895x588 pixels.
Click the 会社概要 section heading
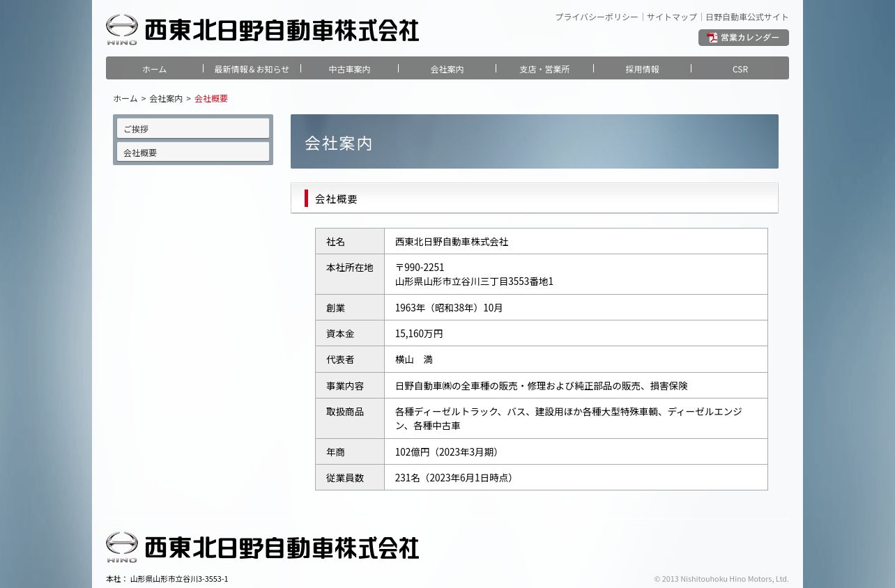tap(535, 199)
